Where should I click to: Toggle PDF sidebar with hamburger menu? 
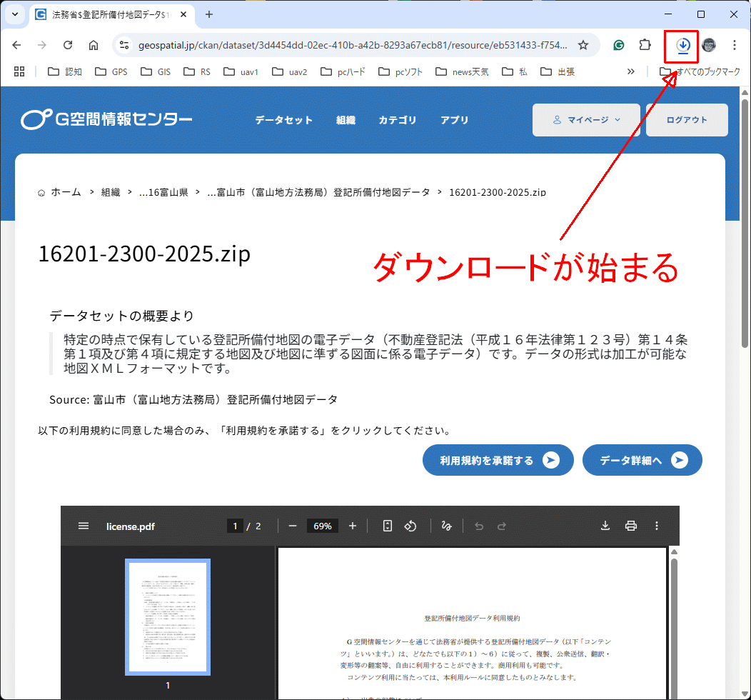pyautogui.click(x=84, y=526)
